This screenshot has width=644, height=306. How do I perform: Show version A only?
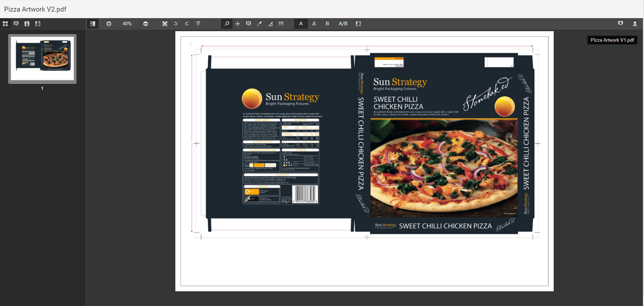tap(301, 24)
